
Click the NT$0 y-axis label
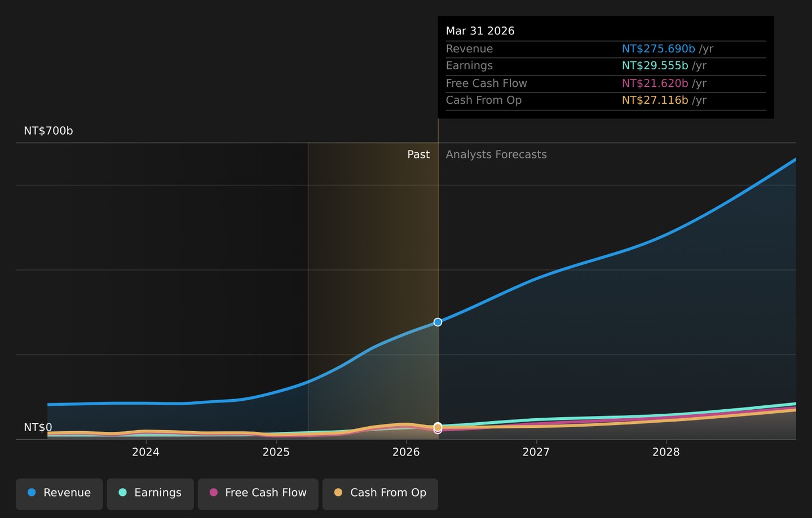point(38,427)
